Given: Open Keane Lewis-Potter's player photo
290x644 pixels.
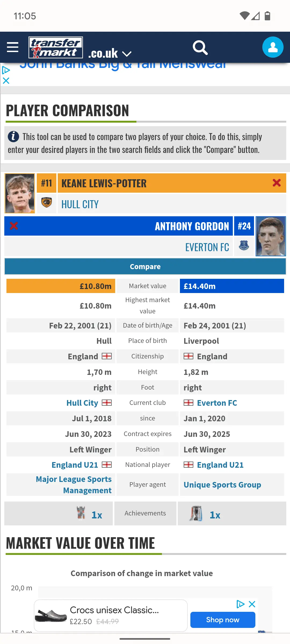Looking at the screenshot, I should coord(20,193).
